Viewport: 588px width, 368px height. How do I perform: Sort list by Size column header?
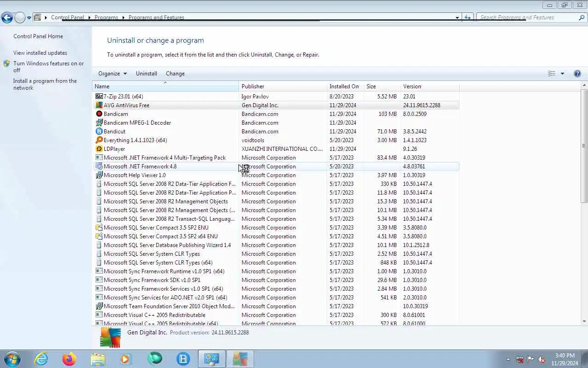point(382,86)
